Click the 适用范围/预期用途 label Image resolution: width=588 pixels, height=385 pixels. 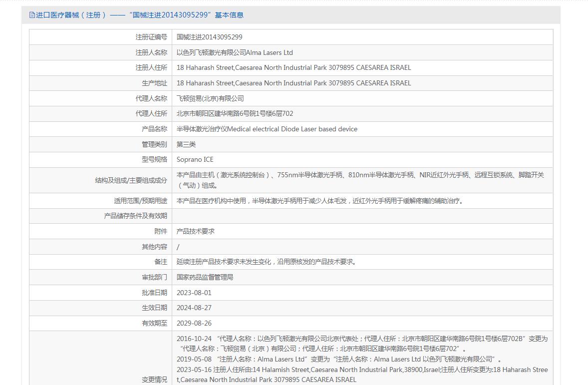tap(140, 201)
